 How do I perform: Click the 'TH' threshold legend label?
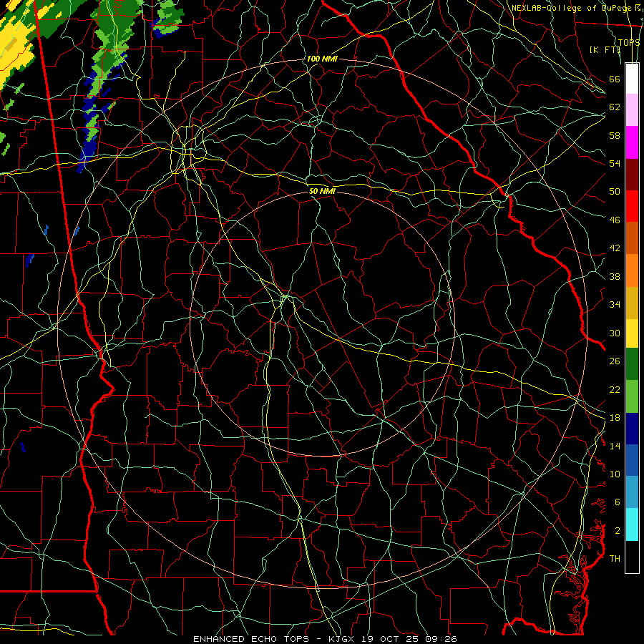click(615, 559)
